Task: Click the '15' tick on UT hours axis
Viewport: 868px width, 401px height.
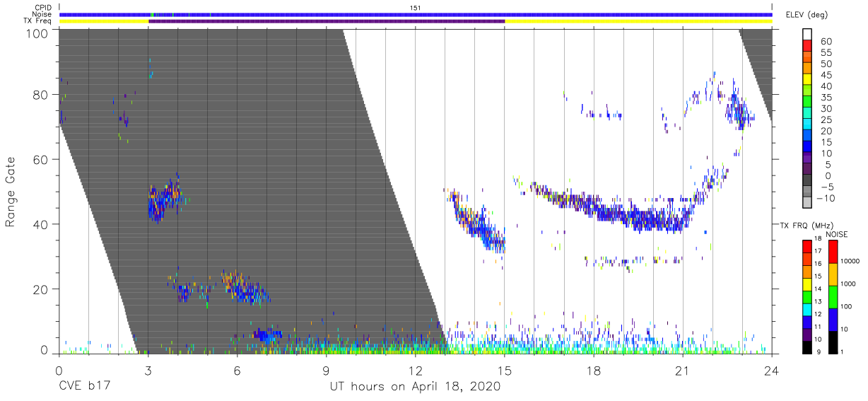Action: coord(505,370)
